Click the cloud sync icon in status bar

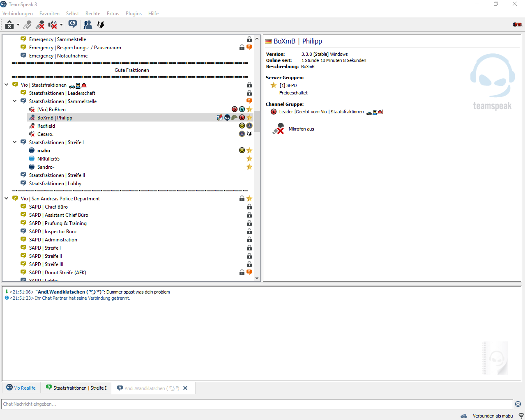pos(464,416)
